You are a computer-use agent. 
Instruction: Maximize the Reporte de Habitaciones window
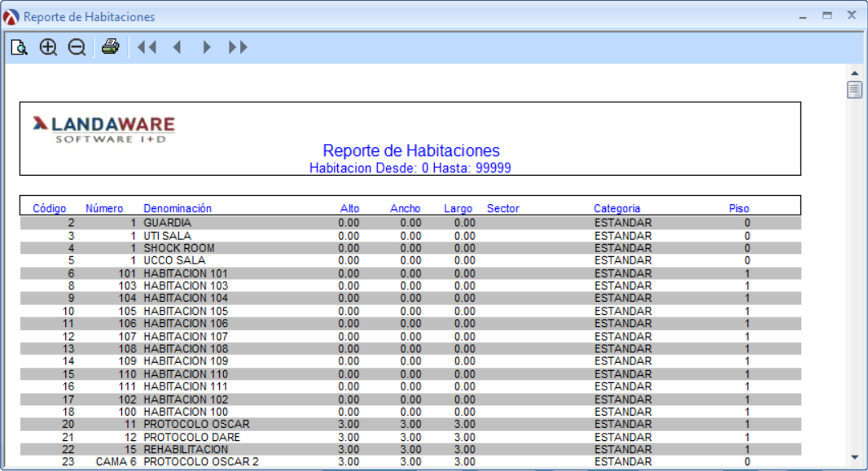click(827, 16)
